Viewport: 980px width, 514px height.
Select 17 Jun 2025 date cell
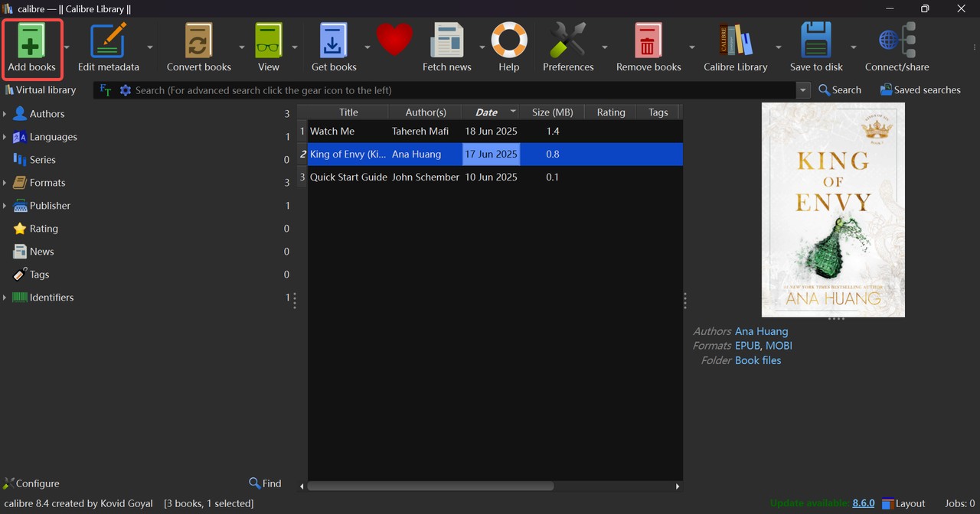coord(491,155)
